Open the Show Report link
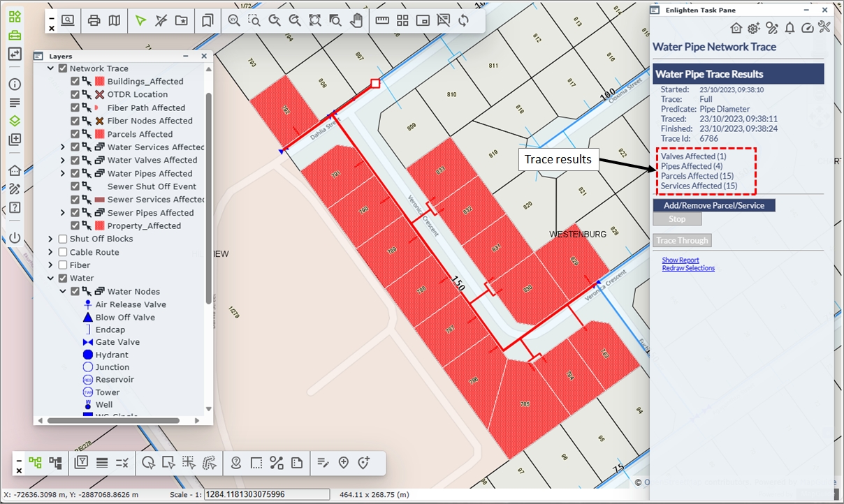 point(681,260)
